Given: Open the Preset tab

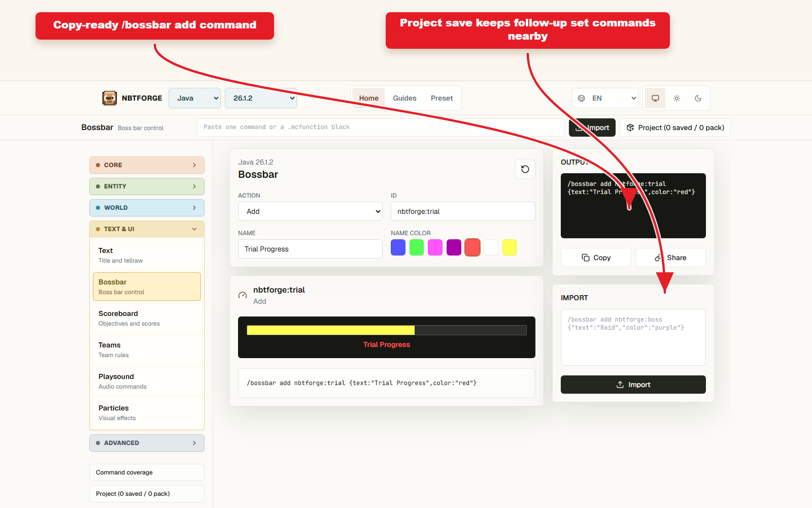Looking at the screenshot, I should coord(442,98).
